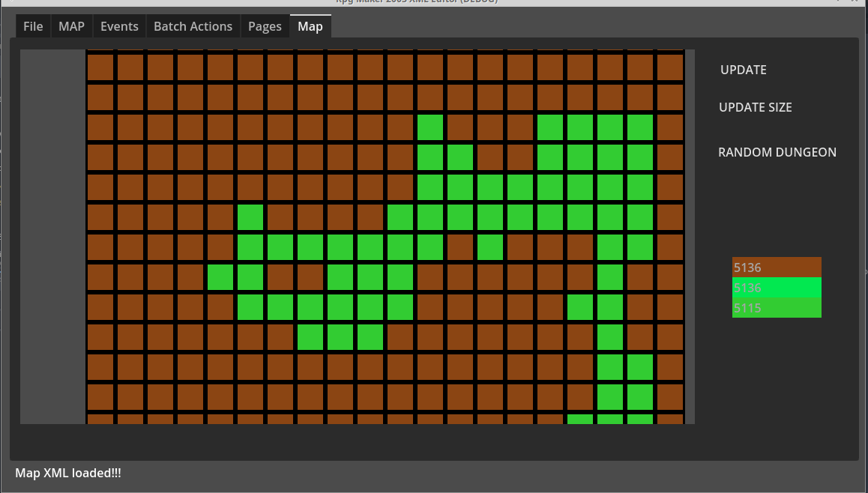The image size is (868, 493).
Task: Pick the green 5115 tile swatch
Action: tap(777, 308)
